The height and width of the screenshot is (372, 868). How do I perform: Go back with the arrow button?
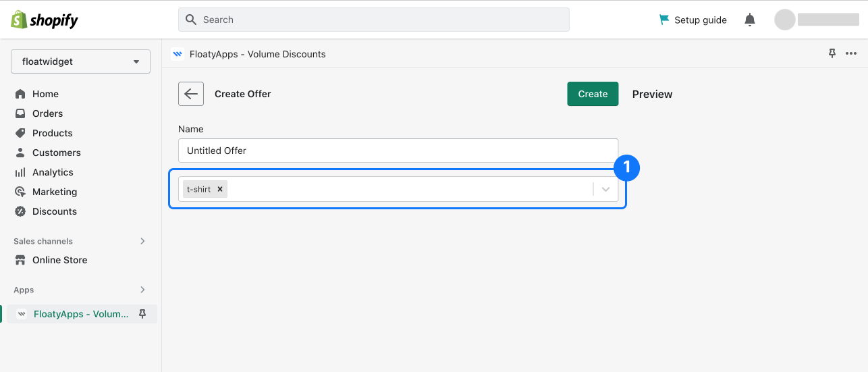click(191, 94)
